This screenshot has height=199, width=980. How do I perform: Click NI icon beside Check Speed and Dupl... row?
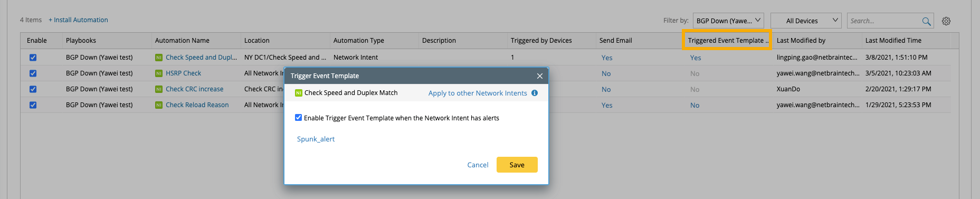click(159, 58)
